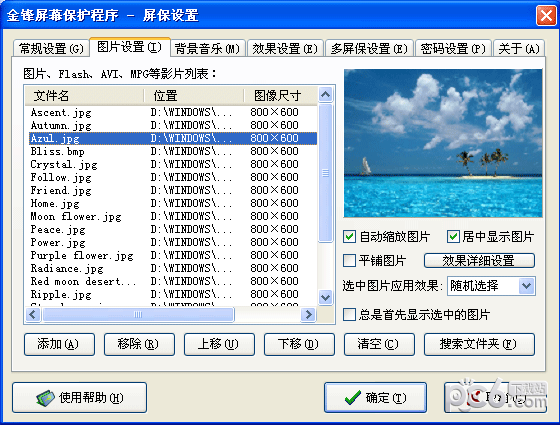
Task: Click the help book icon
Action: pos(45,398)
